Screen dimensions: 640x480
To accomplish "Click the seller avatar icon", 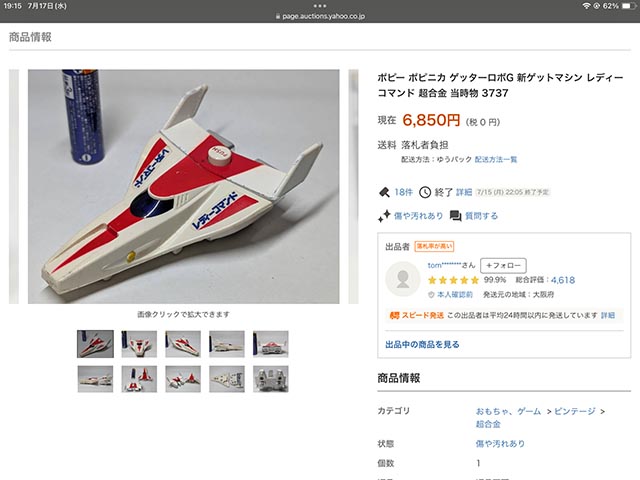I will (403, 279).
